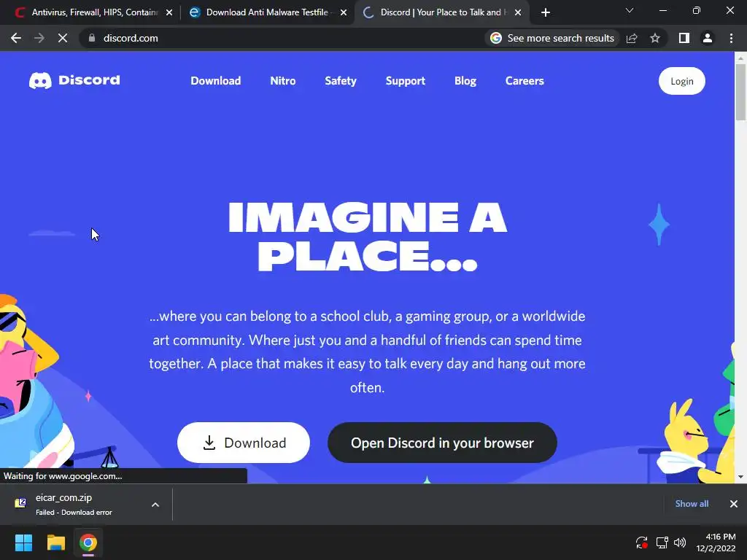Open a new tab with the plus button
The width and height of the screenshot is (747, 560).
(x=546, y=12)
